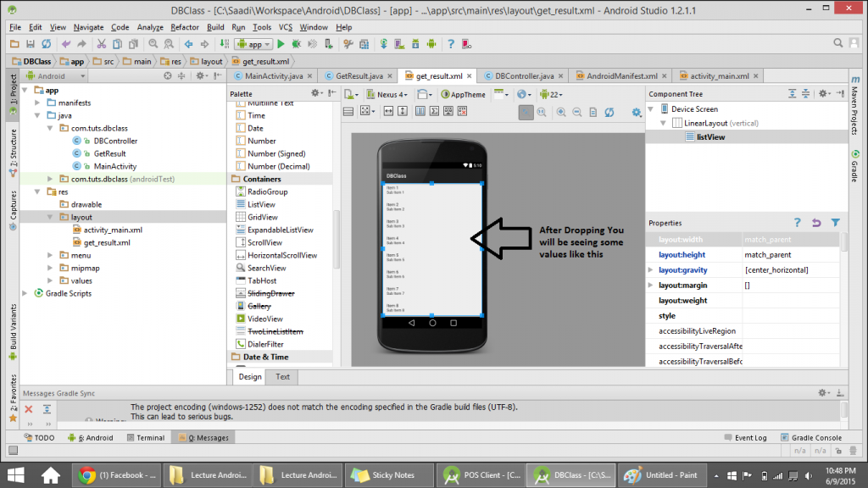868x488 pixels.
Task: Open Component Tree settings gear
Action: (x=824, y=93)
